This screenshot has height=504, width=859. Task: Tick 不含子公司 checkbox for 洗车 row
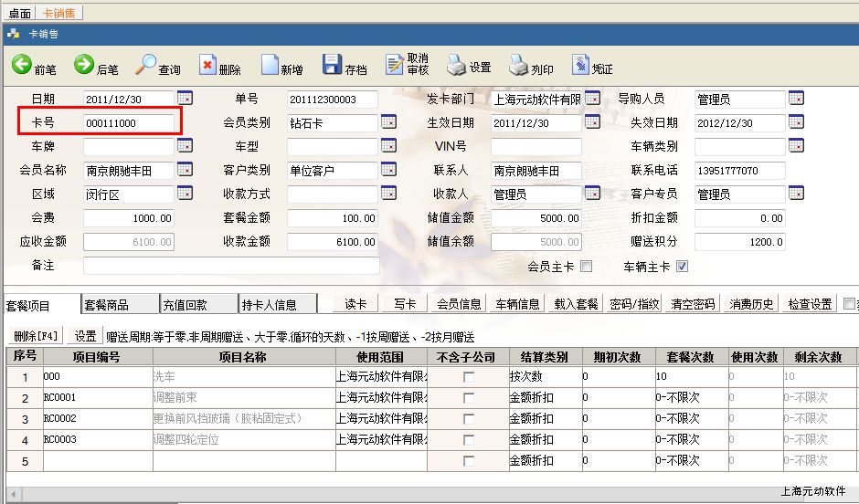(469, 376)
